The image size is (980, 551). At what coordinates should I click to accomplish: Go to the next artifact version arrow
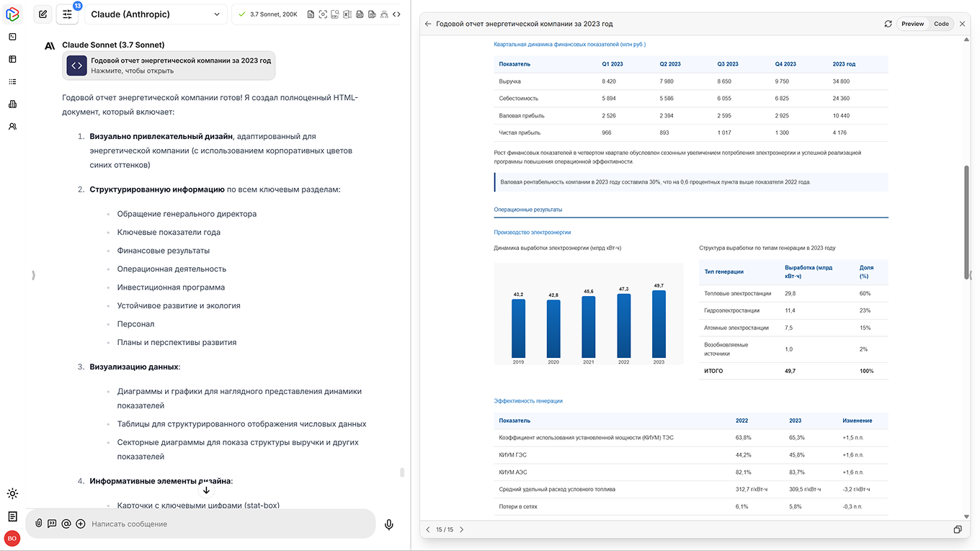pyautogui.click(x=462, y=529)
